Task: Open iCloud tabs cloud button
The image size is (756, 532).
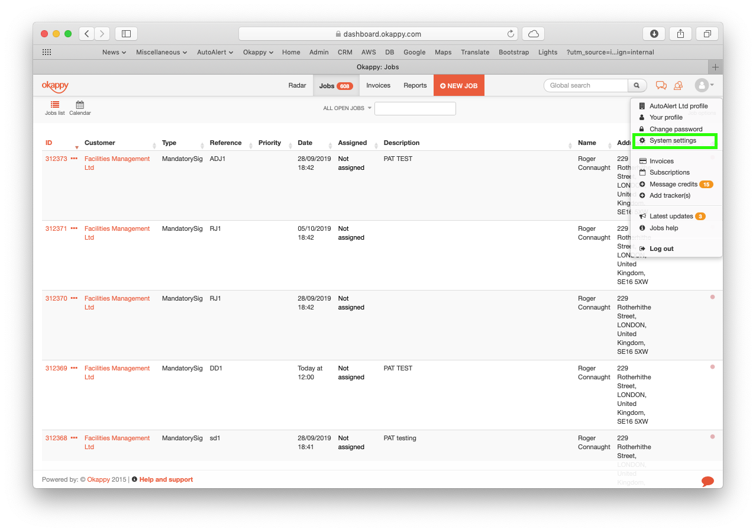Action: point(534,34)
